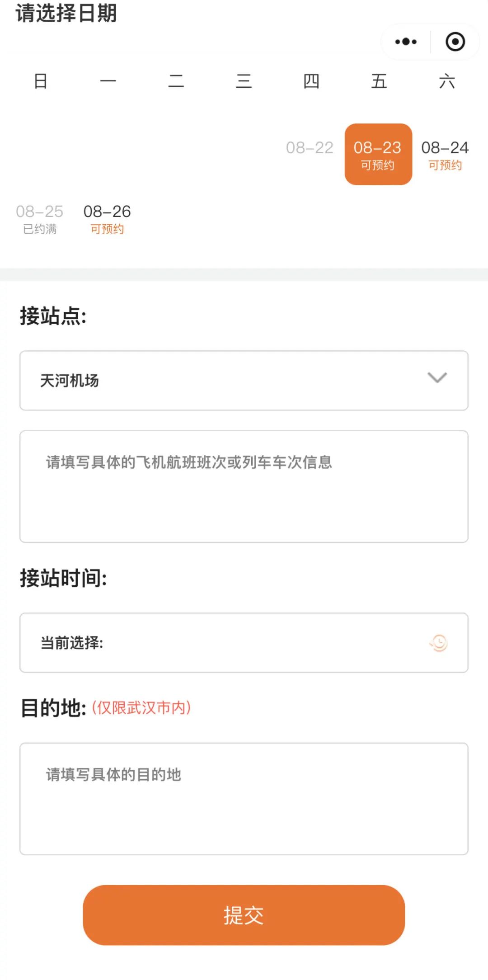Click the 仅限武汉市内 red notice text
Screen dimensions: 488x980
141,707
